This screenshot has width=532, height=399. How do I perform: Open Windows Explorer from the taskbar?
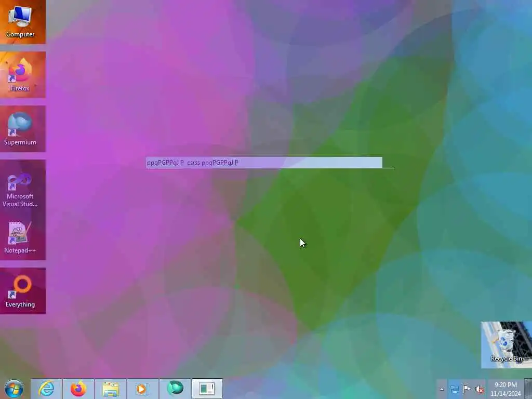coord(111,389)
